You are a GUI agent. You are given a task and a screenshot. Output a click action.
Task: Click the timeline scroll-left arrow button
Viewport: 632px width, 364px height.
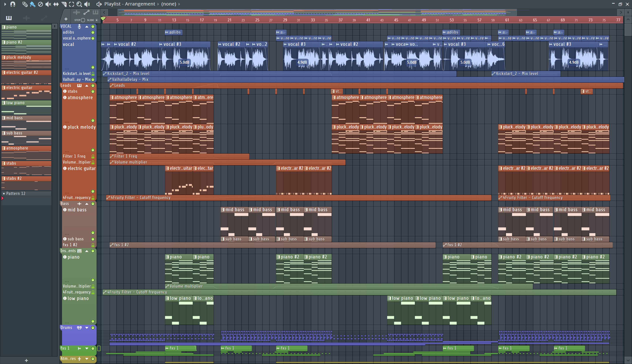104,12
